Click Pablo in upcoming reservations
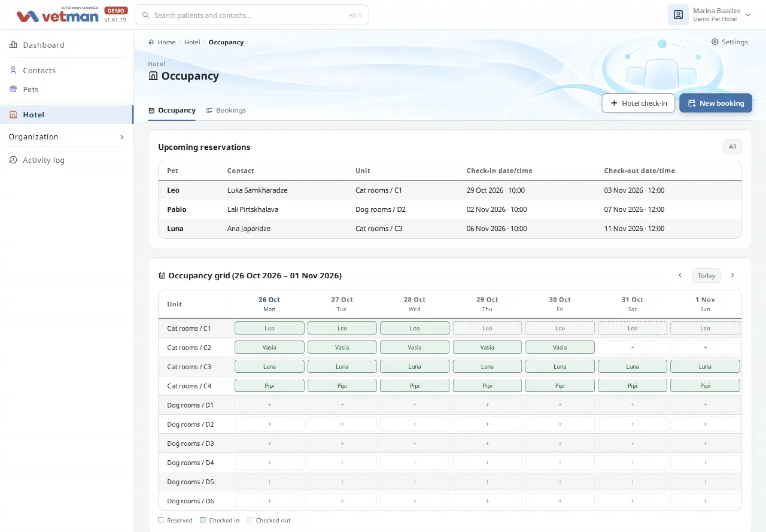 [x=177, y=209]
